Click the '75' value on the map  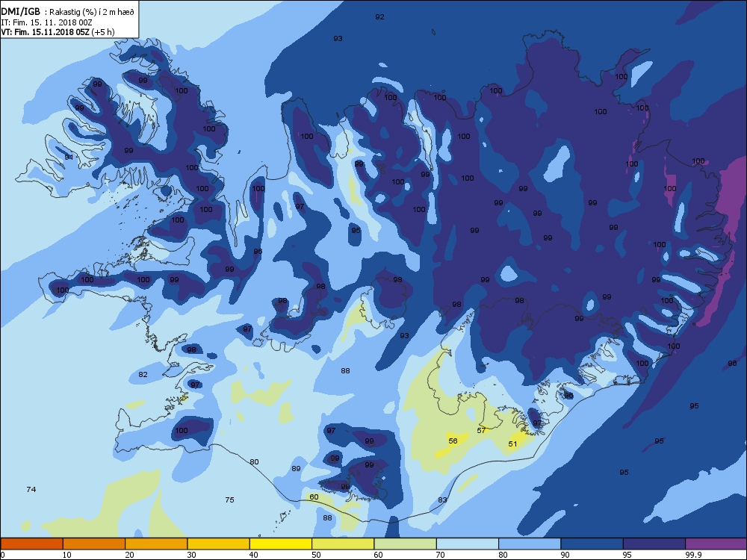click(229, 500)
